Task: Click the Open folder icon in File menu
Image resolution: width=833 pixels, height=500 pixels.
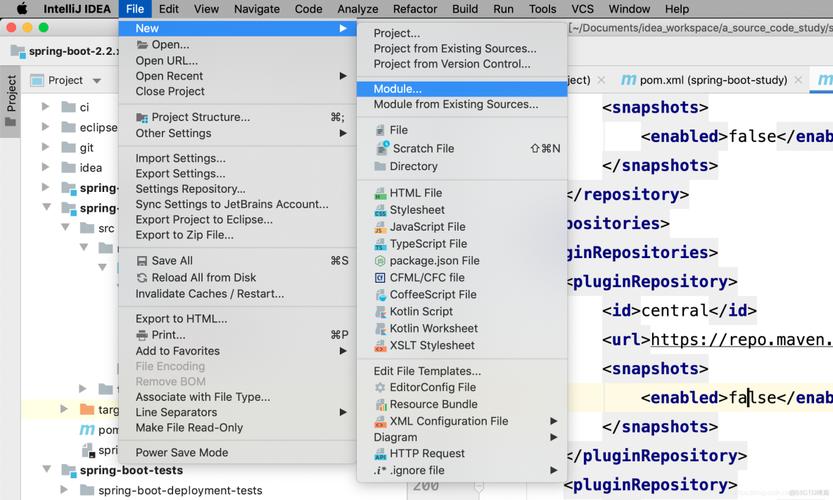Action: pos(142,45)
